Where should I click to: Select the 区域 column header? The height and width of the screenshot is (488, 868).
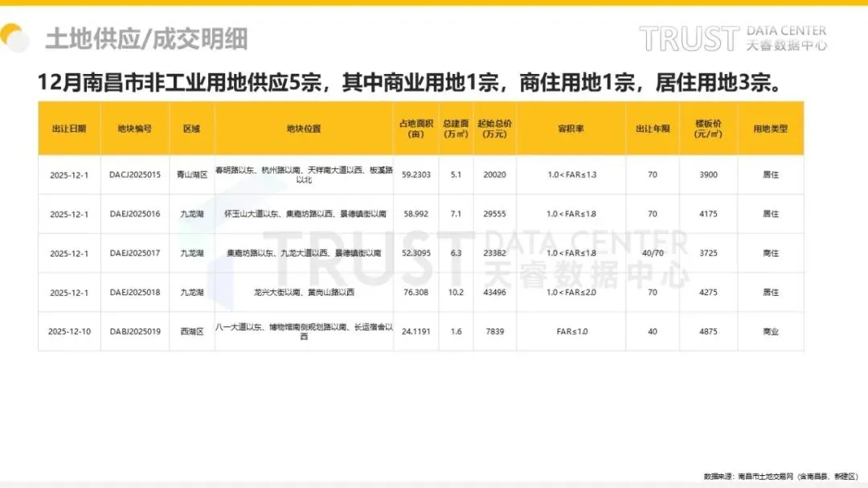(191, 129)
